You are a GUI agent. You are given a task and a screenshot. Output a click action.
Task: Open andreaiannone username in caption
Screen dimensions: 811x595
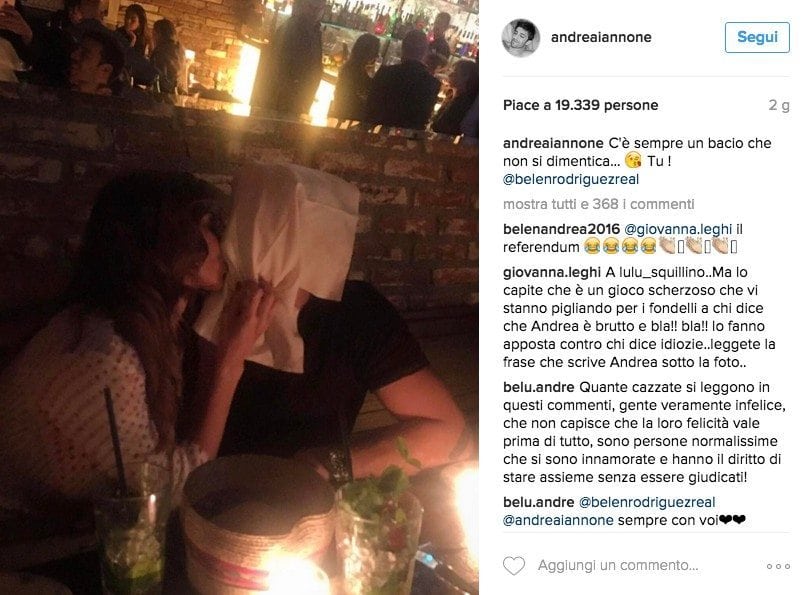point(553,143)
